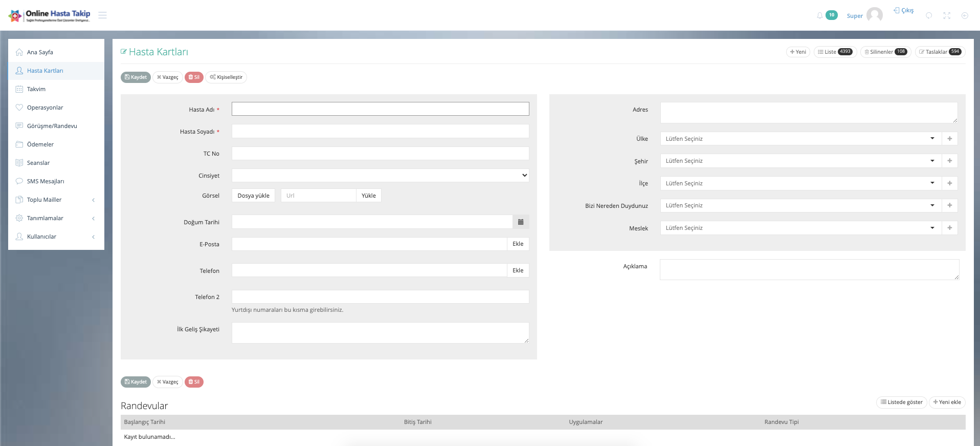Open the Silinenler list button
Viewport: 980px width, 446px height.
pyautogui.click(x=885, y=52)
